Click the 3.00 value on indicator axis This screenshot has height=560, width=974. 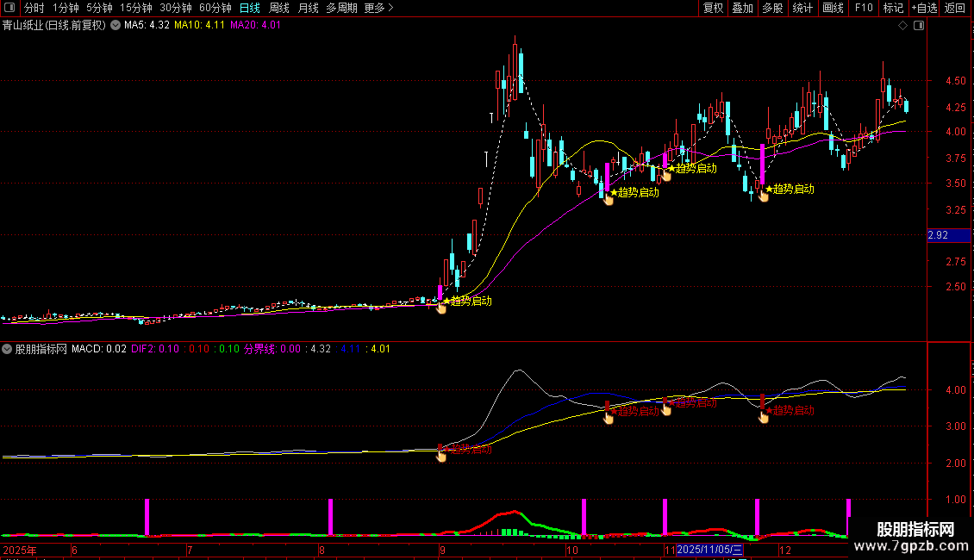[x=956, y=426]
